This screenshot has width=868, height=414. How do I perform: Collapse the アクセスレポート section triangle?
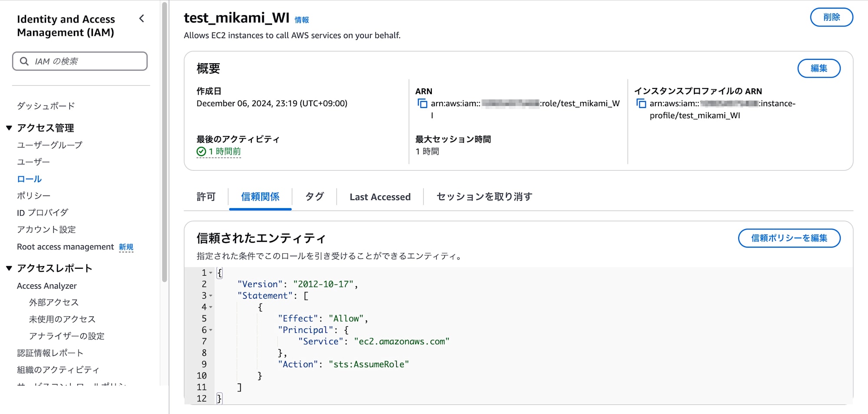pyautogui.click(x=9, y=268)
